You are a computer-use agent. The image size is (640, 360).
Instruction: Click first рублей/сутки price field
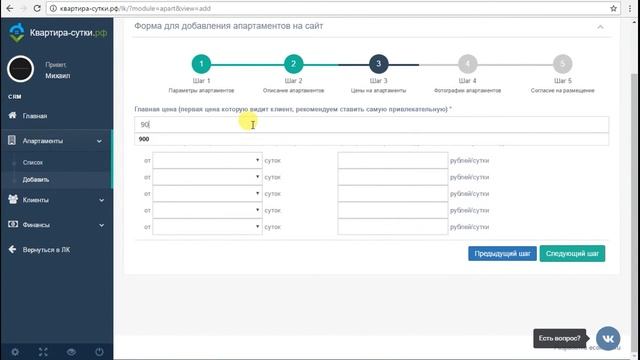pyautogui.click(x=393, y=160)
